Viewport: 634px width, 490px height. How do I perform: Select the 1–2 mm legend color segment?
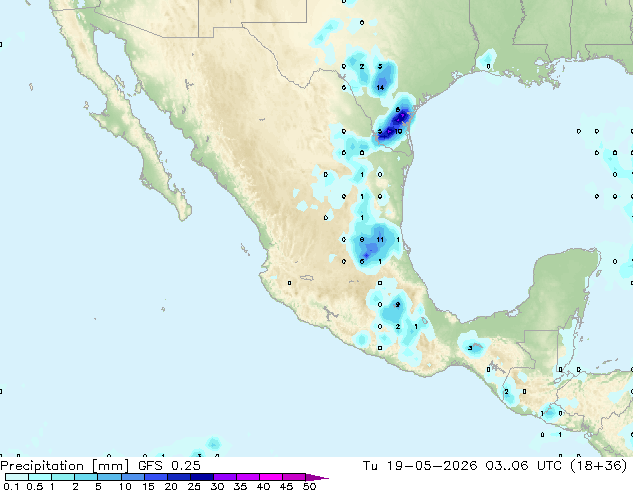pos(63,477)
